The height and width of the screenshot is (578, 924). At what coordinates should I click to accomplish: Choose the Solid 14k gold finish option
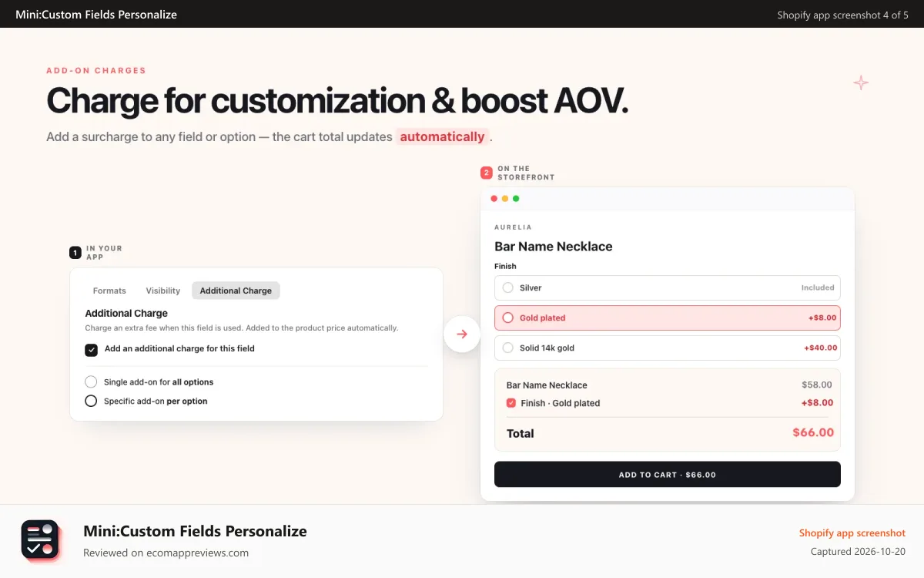click(x=668, y=348)
